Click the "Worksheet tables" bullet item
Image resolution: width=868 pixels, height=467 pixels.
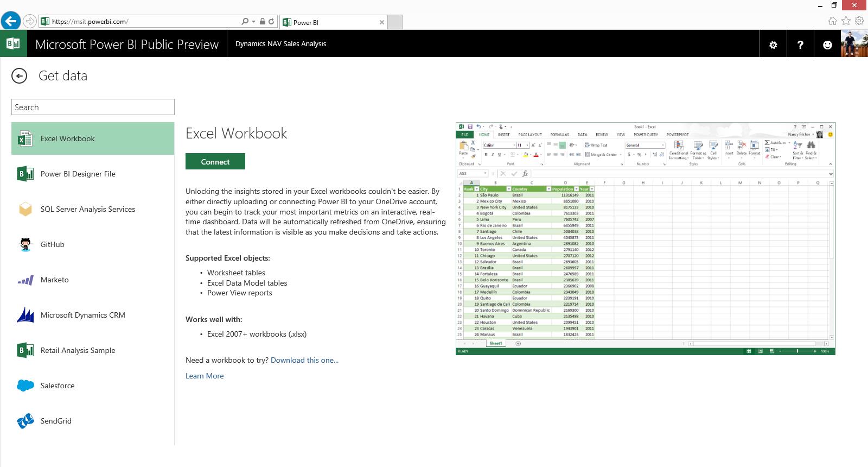tap(236, 273)
